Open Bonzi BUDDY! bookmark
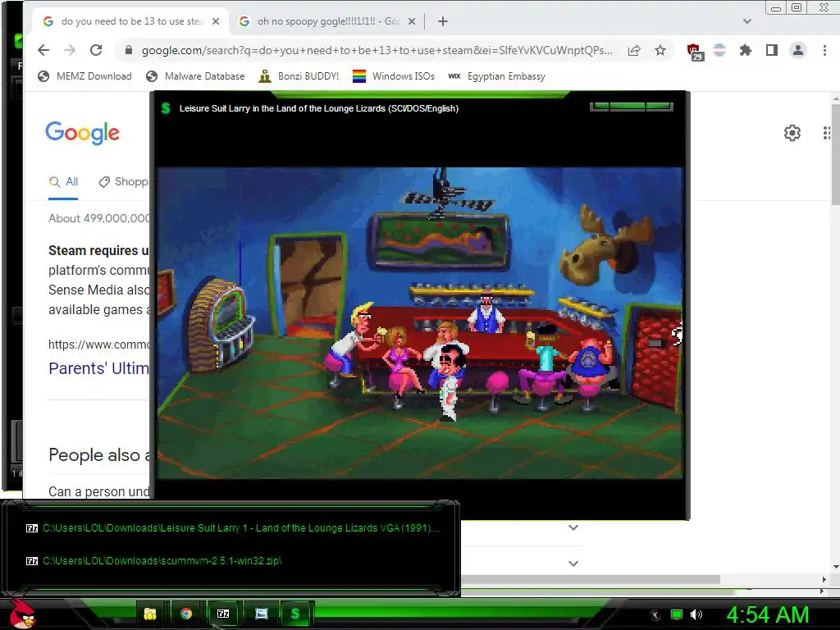This screenshot has height=630, width=840. (299, 76)
